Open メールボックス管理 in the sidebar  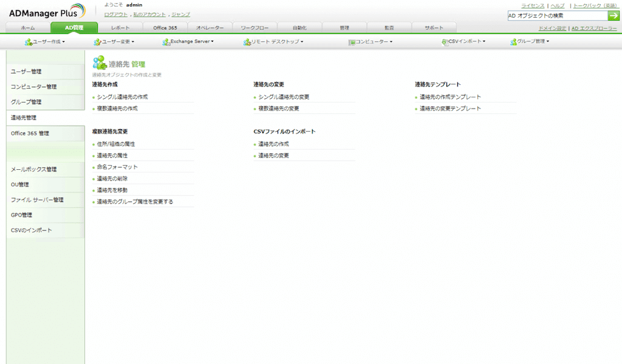[45, 169]
